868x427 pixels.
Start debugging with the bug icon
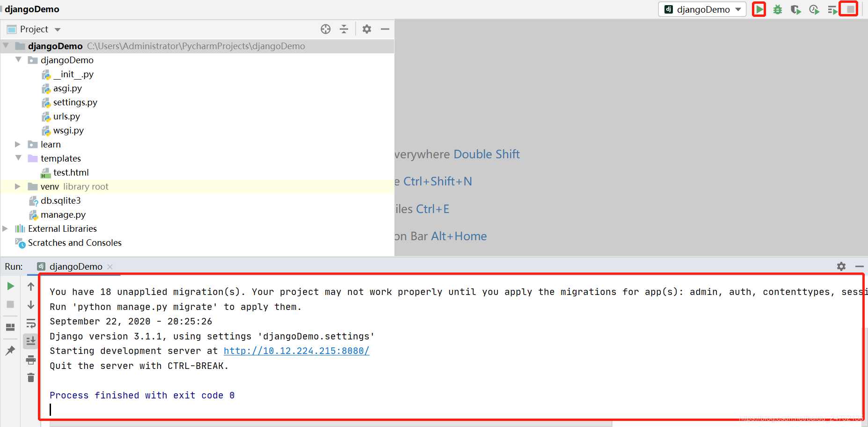click(x=778, y=9)
